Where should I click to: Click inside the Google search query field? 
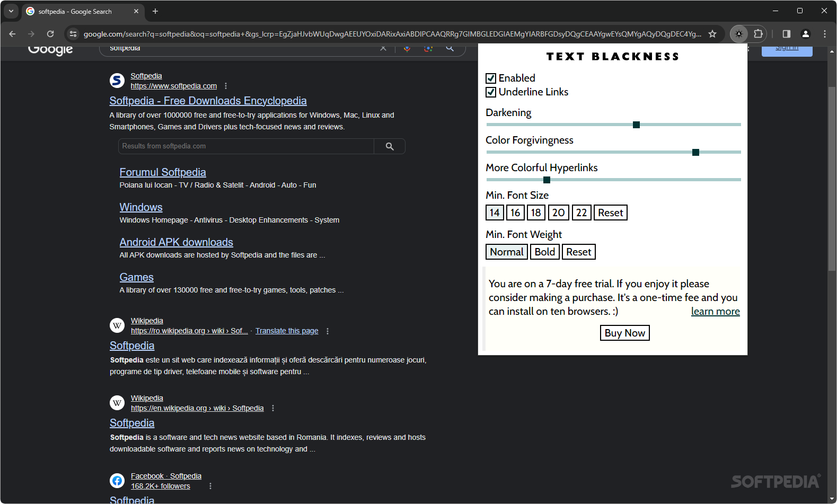pyautogui.click(x=241, y=49)
